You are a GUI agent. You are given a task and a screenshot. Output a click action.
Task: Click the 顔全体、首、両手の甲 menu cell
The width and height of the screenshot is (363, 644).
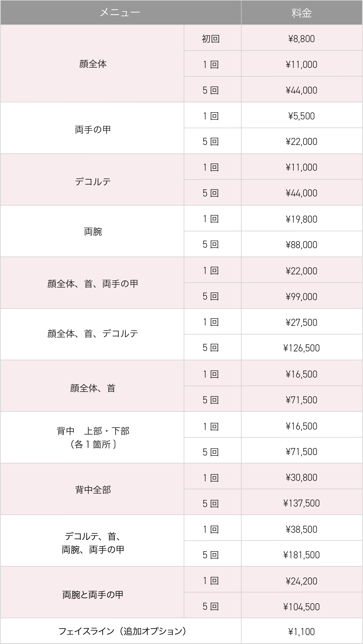(93, 283)
